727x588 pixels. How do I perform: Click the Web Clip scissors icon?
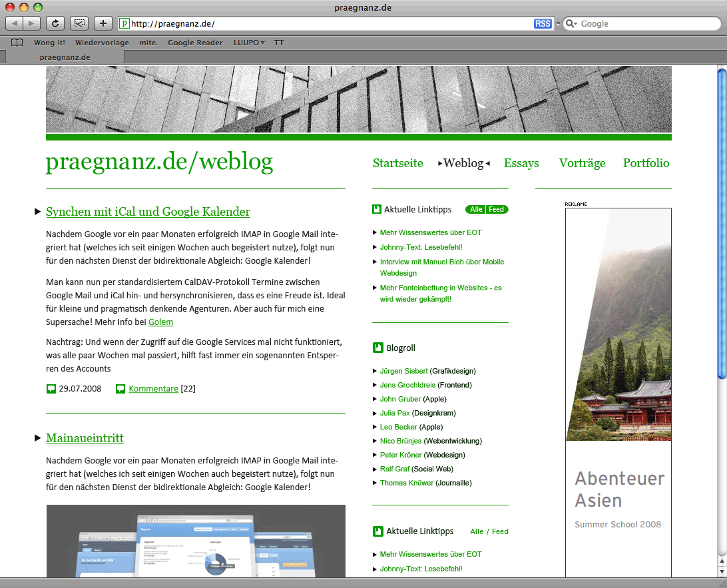(x=79, y=23)
